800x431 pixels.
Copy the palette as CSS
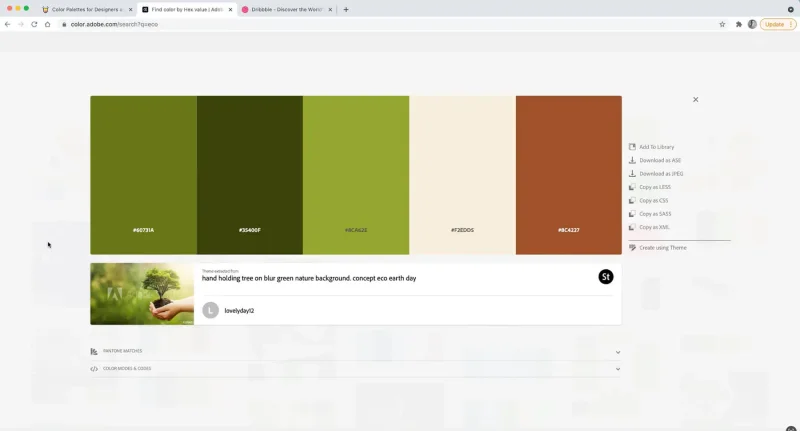(x=648, y=200)
